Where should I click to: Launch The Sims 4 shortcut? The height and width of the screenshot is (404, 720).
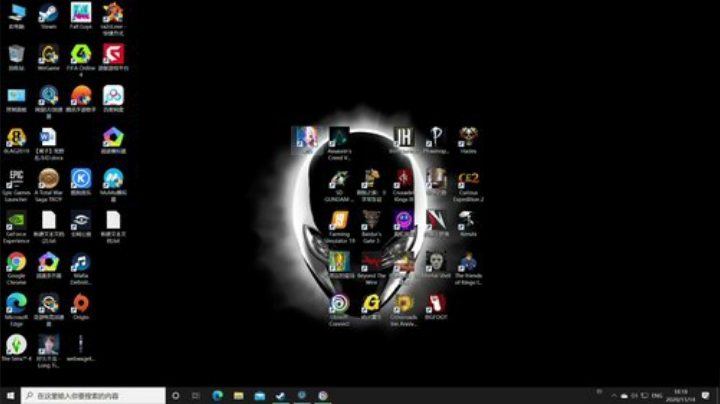click(x=16, y=348)
